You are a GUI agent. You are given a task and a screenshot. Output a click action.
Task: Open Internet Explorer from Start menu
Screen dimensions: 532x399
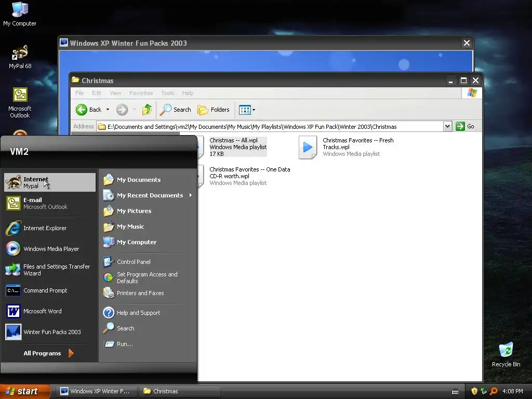(50, 228)
